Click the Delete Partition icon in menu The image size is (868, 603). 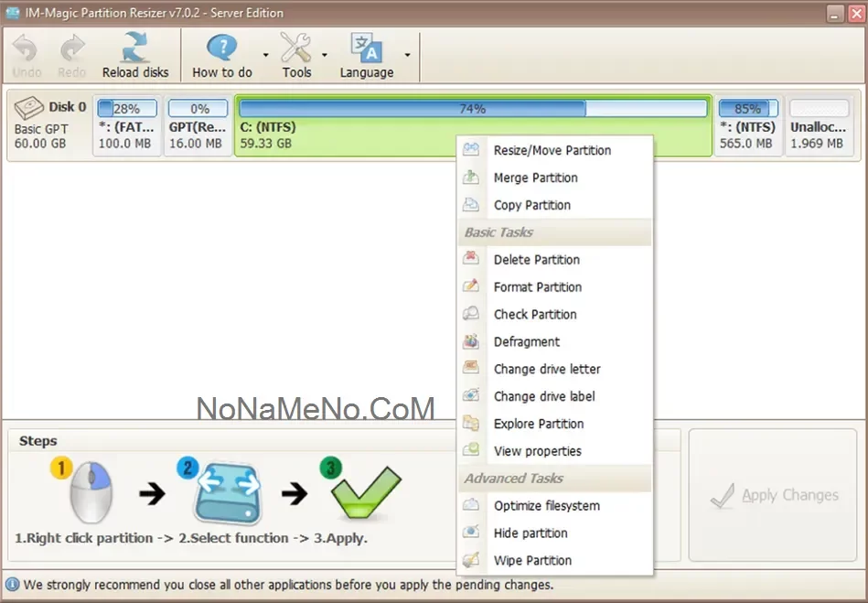point(471,259)
